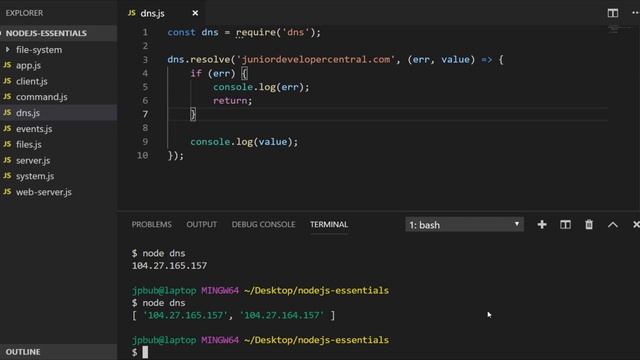Open the DEBUG CONSOLE tab
640x360 pixels.
[x=263, y=224]
